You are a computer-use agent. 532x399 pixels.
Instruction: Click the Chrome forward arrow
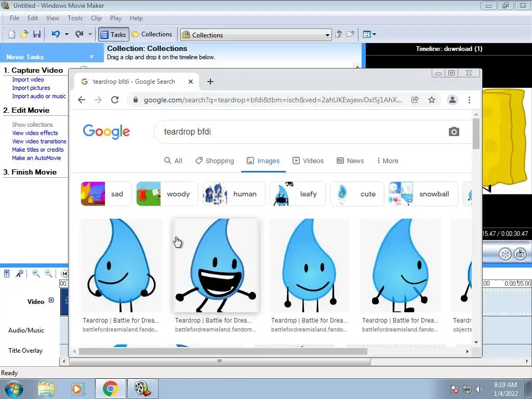click(98, 100)
